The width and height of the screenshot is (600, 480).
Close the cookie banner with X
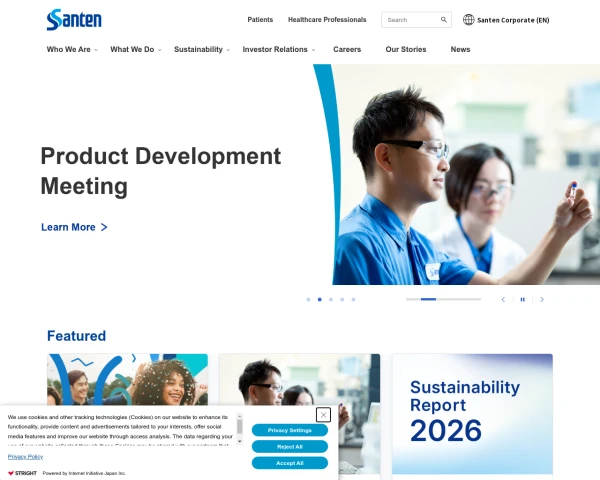[323, 415]
